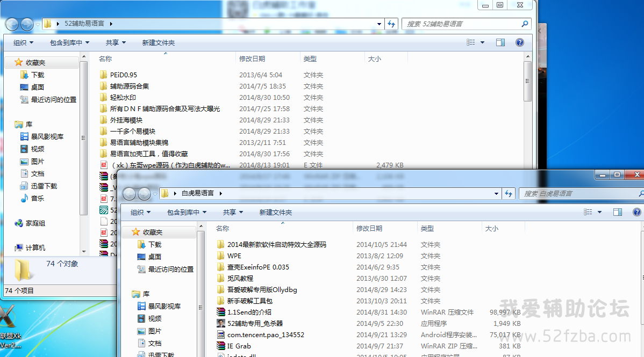Expand address history dropdown in 白虎易语言 window

[x=496, y=193]
